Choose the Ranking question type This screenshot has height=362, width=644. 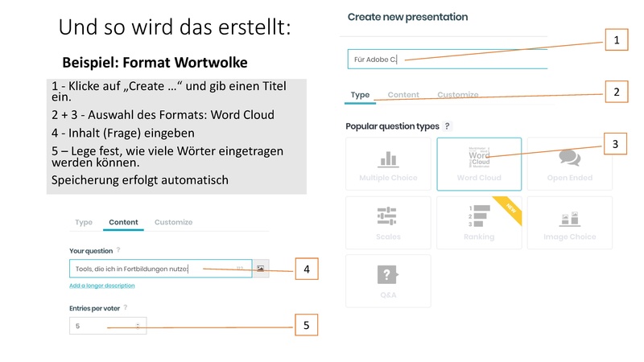(x=479, y=223)
